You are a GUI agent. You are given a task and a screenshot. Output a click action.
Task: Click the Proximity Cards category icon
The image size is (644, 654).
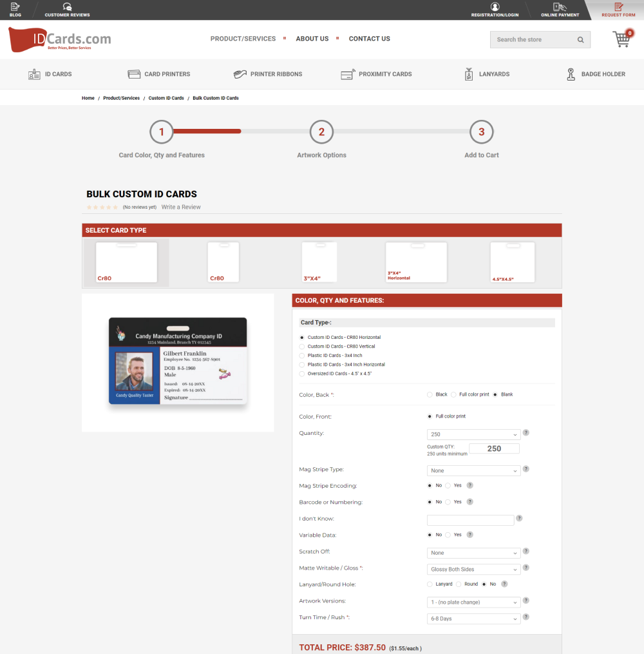[x=348, y=74]
